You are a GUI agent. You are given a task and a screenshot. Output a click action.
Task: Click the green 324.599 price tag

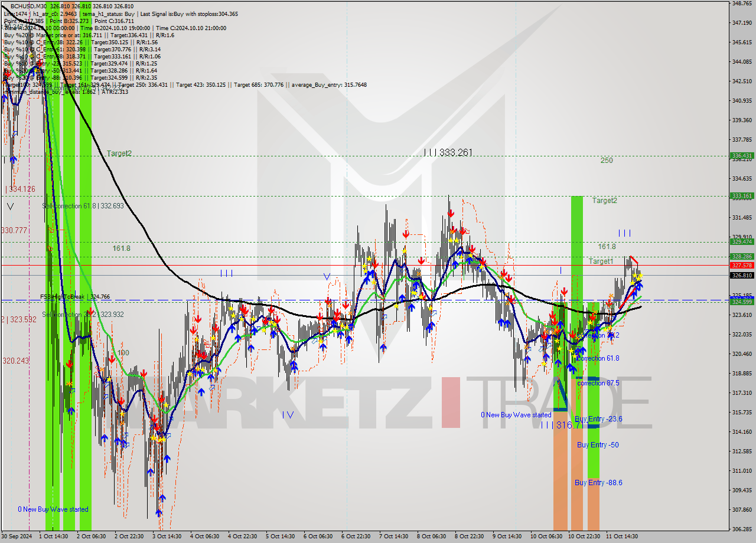pyautogui.click(x=742, y=302)
